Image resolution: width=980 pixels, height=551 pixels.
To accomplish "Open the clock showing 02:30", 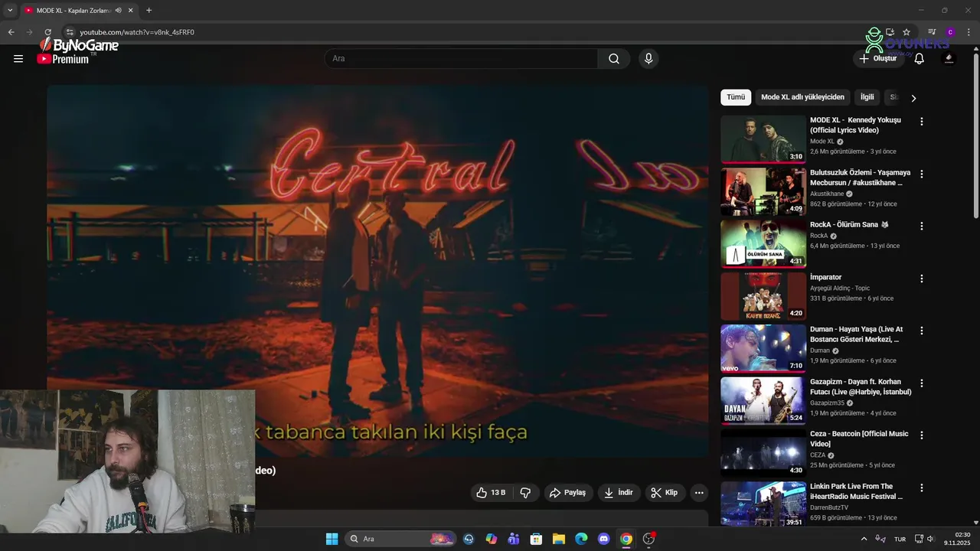I will pyautogui.click(x=959, y=539).
